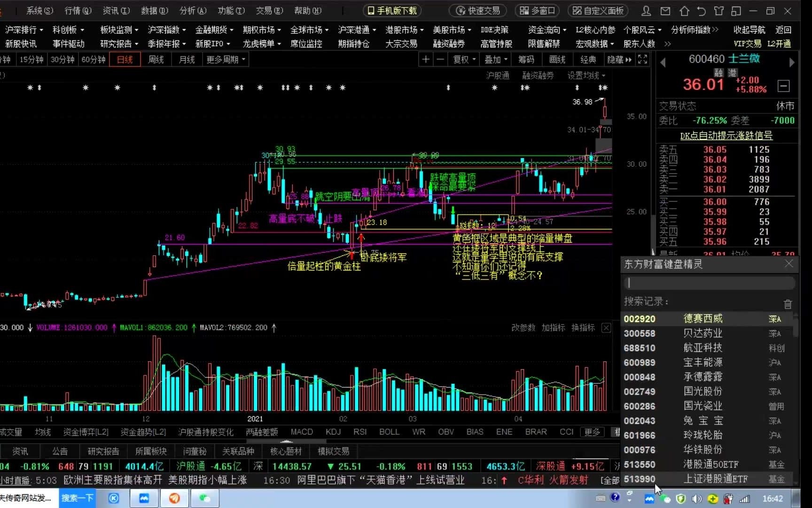Open 设置均线 dropdown
The width and height of the screenshot is (812, 508).
tap(586, 75)
